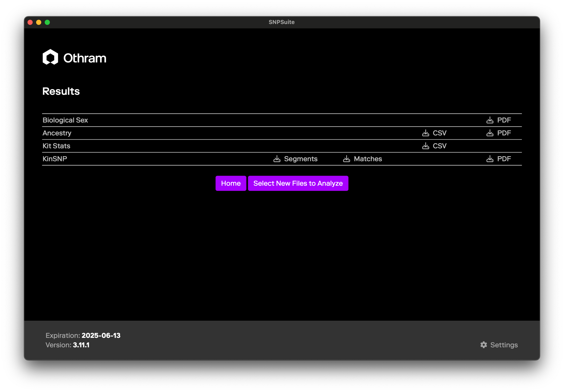
Task: Click the yellow minimize window button
Action: 39,22
